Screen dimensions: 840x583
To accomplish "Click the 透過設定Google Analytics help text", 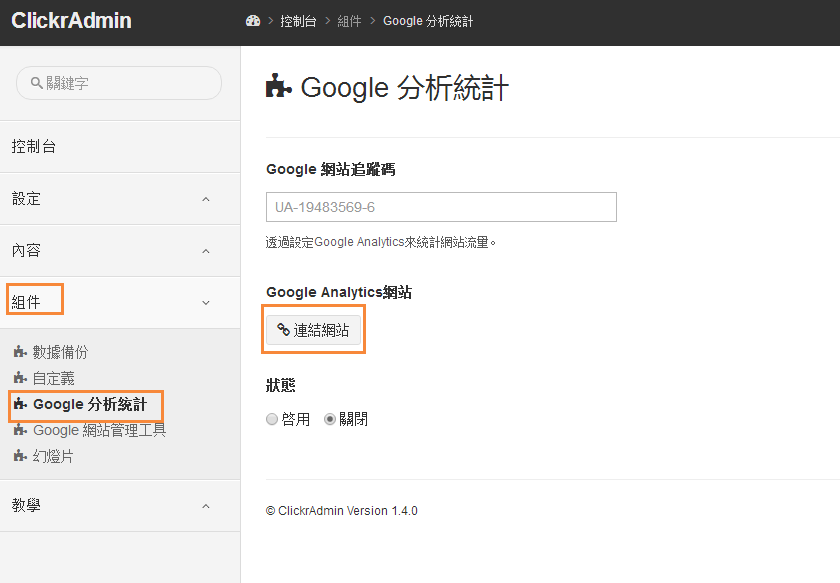I will pyautogui.click(x=381, y=242).
